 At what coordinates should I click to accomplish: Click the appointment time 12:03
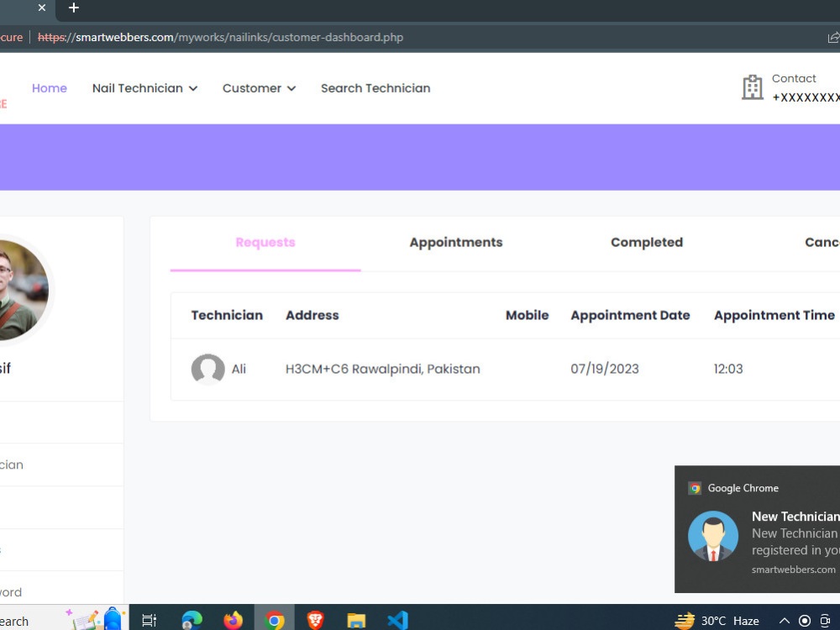[x=728, y=369]
